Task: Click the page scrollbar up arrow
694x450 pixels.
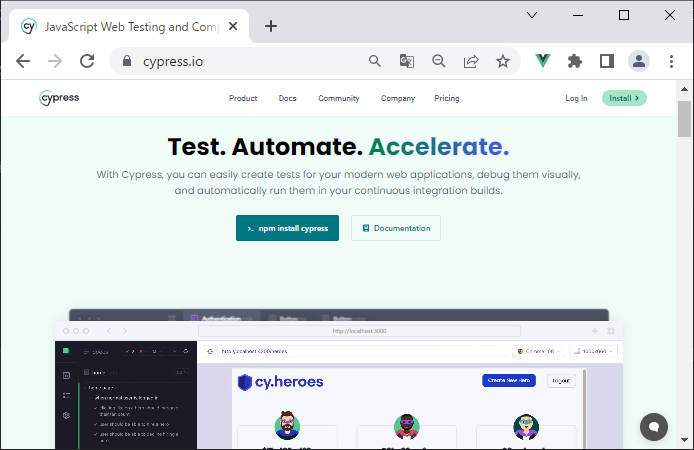Action: coord(684,89)
